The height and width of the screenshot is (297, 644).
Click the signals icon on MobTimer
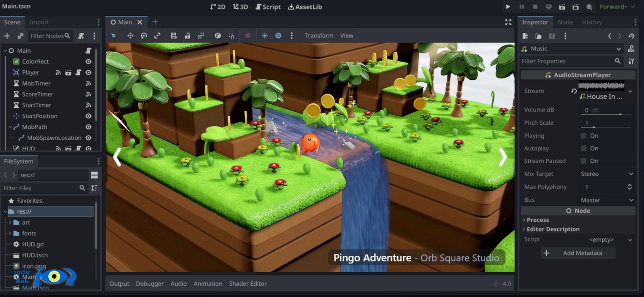click(x=89, y=83)
